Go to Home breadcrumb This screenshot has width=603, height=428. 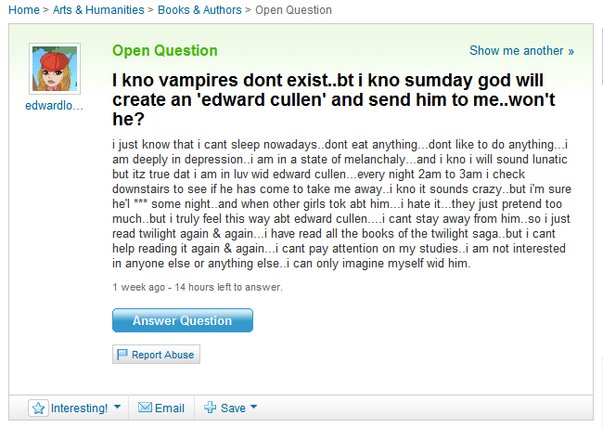tap(24, 10)
